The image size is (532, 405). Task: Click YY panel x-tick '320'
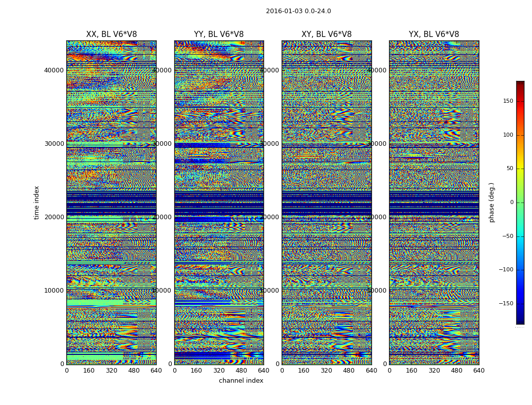(x=219, y=371)
